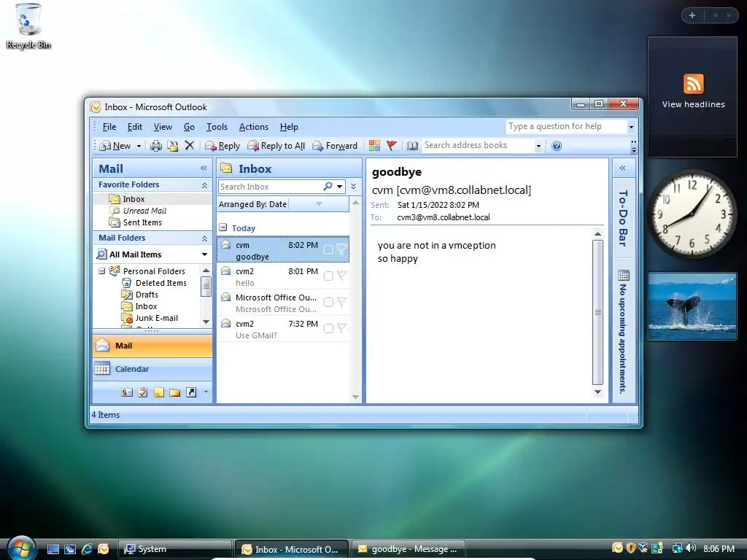Click View headlines RSS gadget
Screen dimensions: 747x560
(x=693, y=91)
